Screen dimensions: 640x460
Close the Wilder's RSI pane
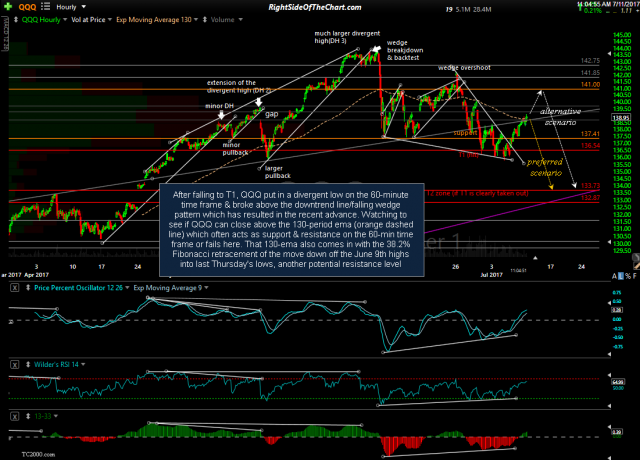tap(14, 364)
